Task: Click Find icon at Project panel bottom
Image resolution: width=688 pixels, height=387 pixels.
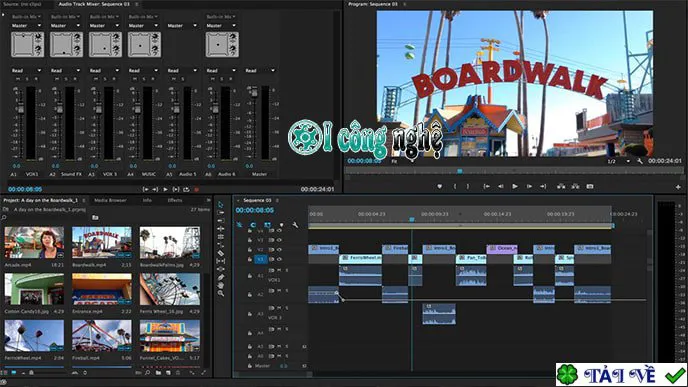Action: tap(148, 373)
